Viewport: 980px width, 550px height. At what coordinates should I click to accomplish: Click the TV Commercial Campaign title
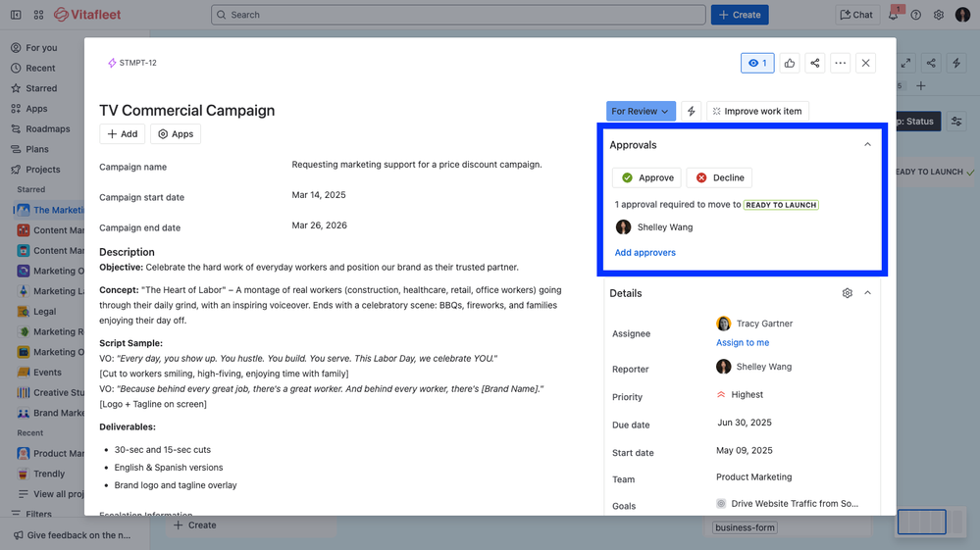point(186,111)
